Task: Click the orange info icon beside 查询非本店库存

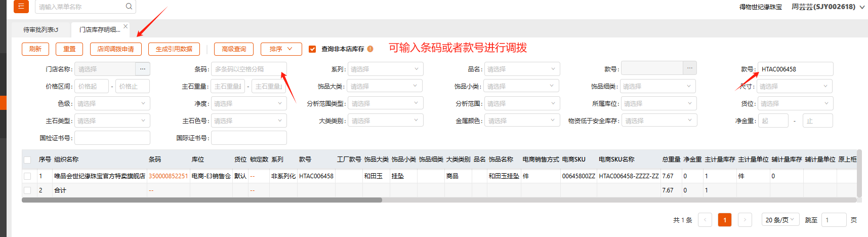Action: pyautogui.click(x=370, y=49)
